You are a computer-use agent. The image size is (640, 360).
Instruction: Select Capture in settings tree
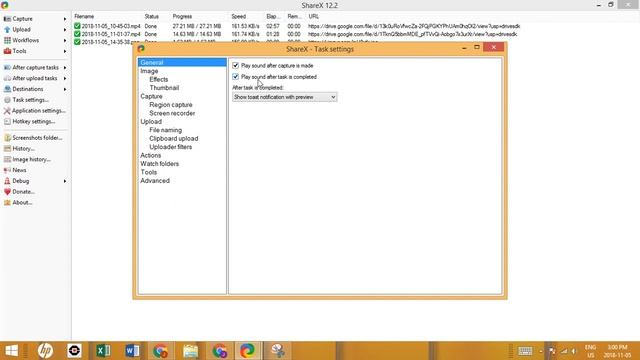151,96
